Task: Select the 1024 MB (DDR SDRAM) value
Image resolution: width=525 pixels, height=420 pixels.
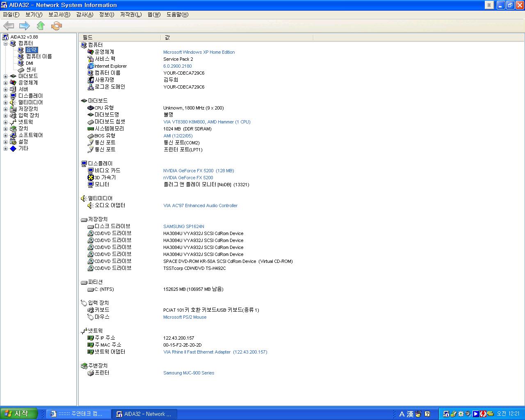Action: (x=187, y=129)
